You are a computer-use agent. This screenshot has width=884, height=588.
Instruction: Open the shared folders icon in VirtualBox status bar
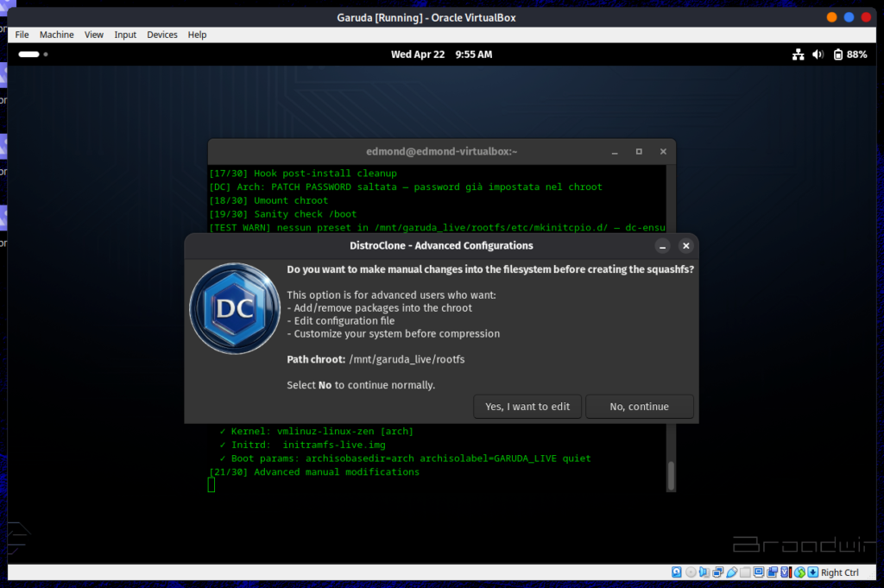click(746, 572)
